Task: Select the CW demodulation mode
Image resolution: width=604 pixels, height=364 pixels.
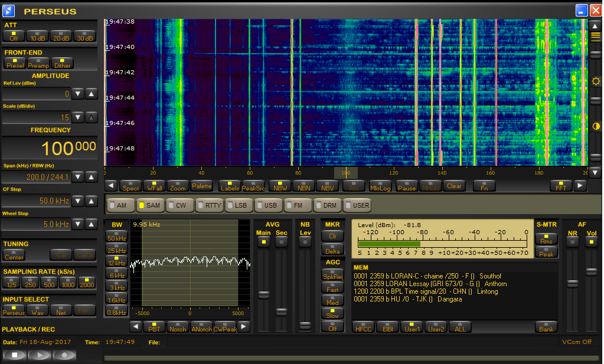Action: [x=178, y=205]
